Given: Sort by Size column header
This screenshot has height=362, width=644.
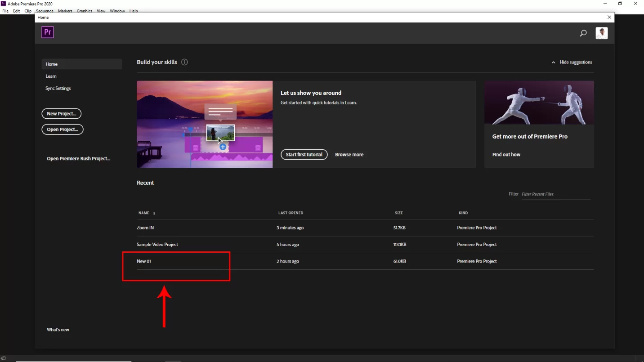Looking at the screenshot, I should (x=399, y=213).
